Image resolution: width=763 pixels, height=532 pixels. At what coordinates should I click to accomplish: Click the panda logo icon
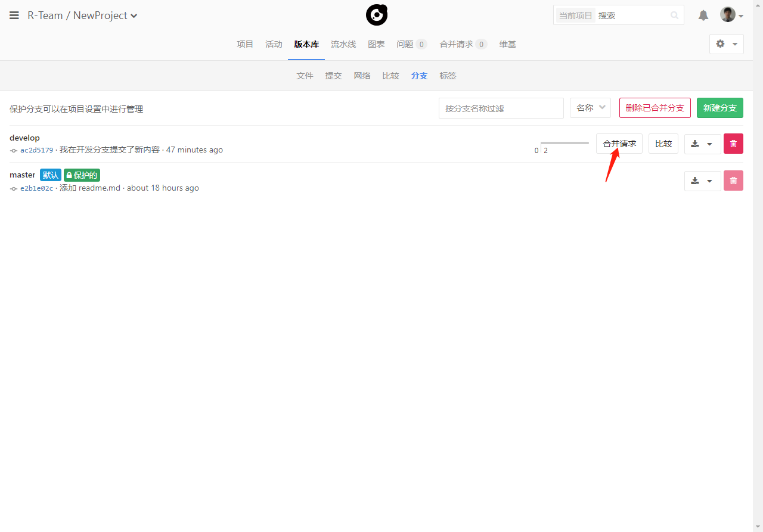pos(377,15)
